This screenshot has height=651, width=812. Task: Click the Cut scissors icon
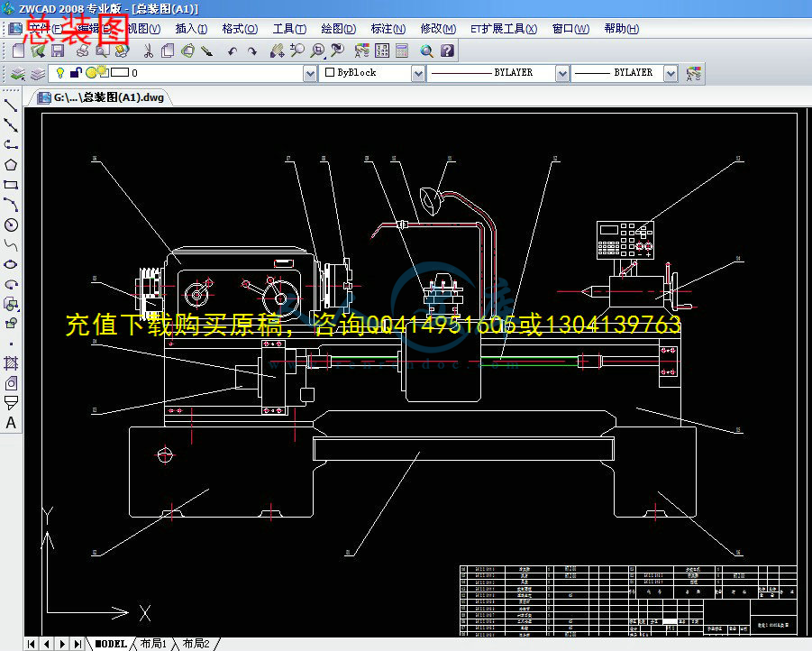148,50
